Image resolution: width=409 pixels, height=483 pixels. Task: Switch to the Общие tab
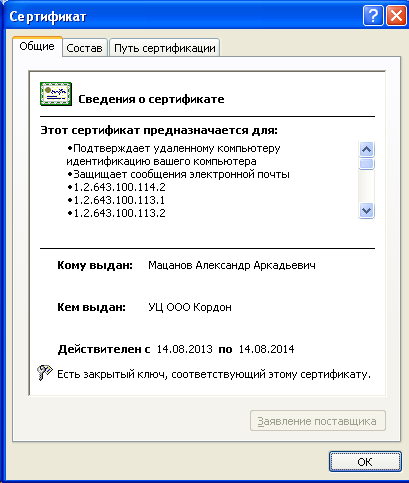tap(37, 46)
